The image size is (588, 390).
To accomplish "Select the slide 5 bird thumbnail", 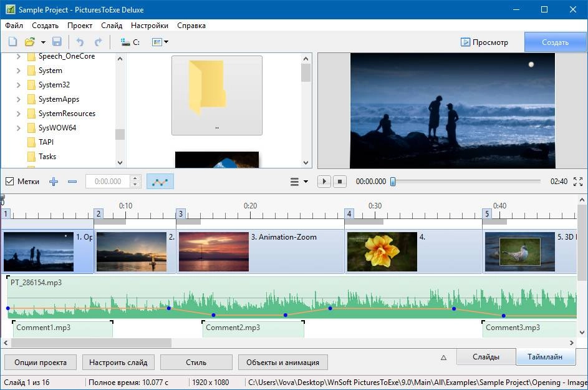I will coord(520,251).
